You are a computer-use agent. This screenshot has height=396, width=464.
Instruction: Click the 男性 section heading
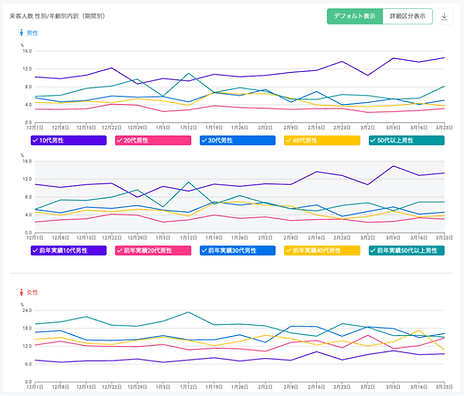pos(32,33)
